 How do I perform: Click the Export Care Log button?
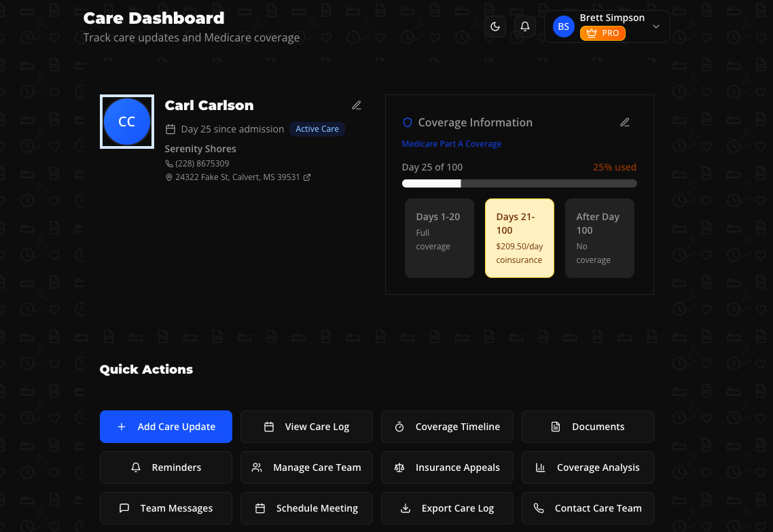[x=447, y=508]
